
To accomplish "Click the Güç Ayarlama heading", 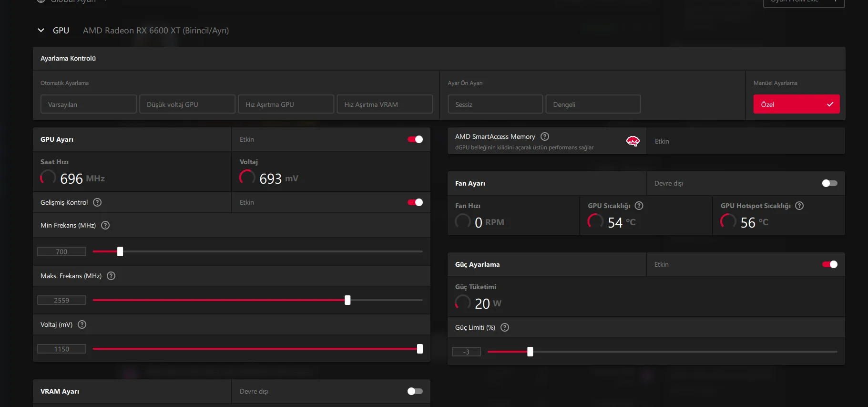I will 478,264.
